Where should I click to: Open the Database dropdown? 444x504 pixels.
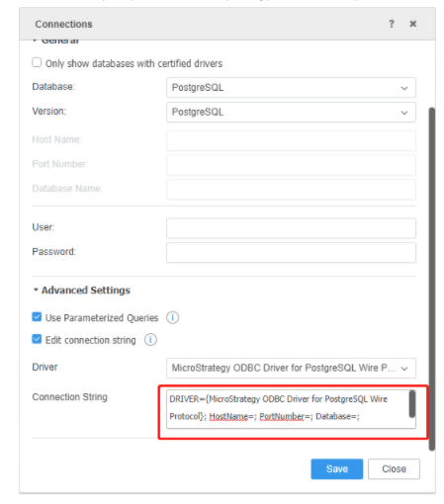pos(291,88)
